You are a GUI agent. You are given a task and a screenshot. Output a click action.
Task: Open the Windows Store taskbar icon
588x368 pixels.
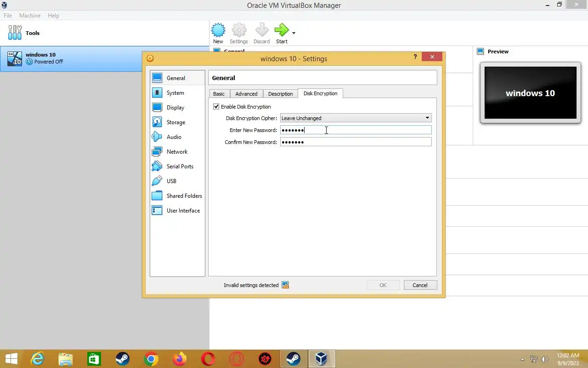(x=94, y=359)
